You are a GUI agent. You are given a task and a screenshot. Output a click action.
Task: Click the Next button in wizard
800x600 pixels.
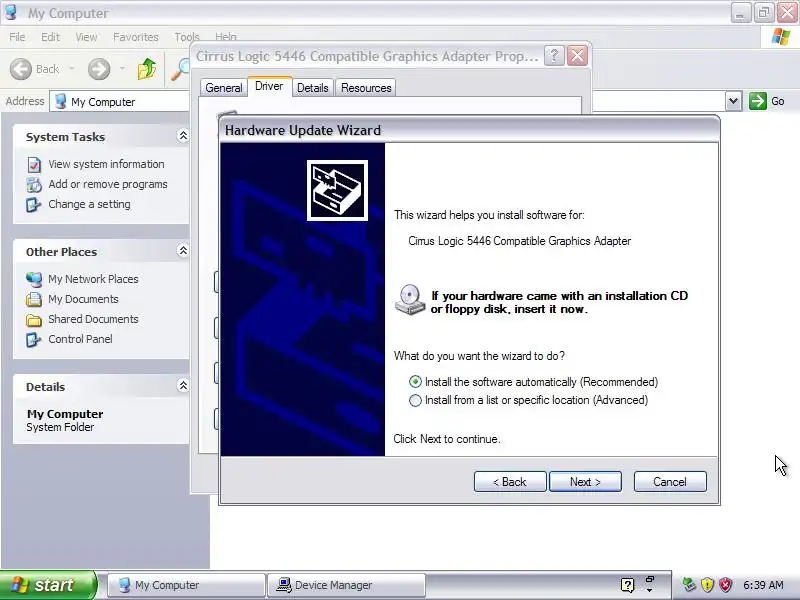click(x=585, y=482)
